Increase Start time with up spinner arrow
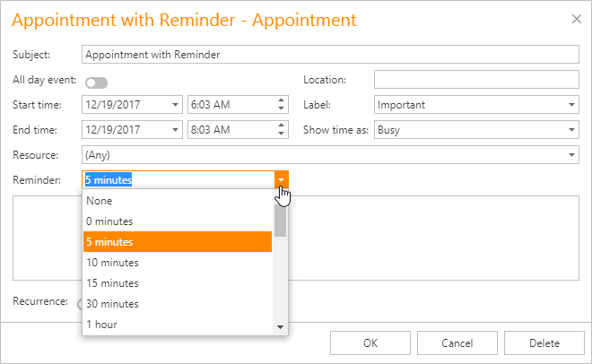Viewport: 592px width, 364px height. click(x=282, y=100)
